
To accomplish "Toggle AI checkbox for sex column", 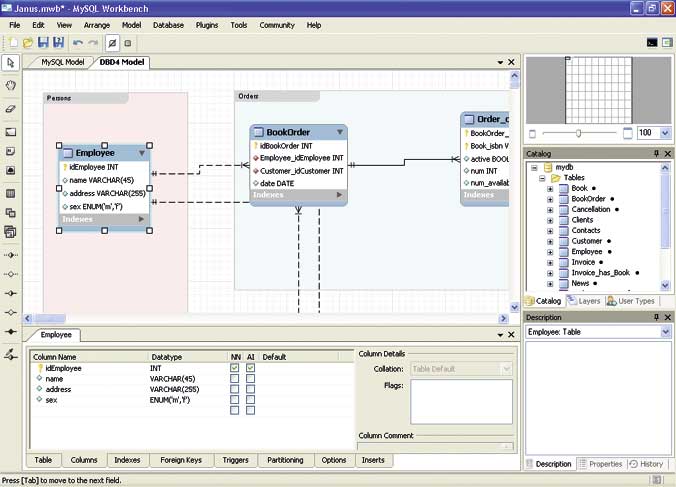I will pos(250,400).
